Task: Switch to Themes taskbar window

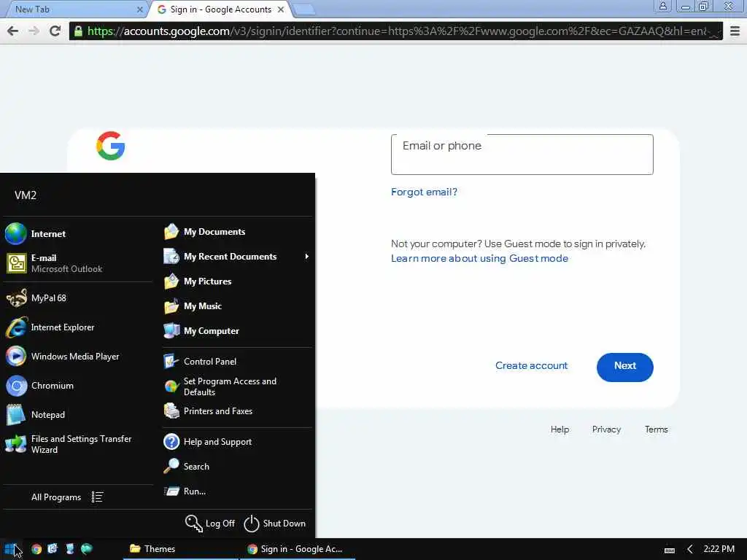Action: [x=180, y=549]
